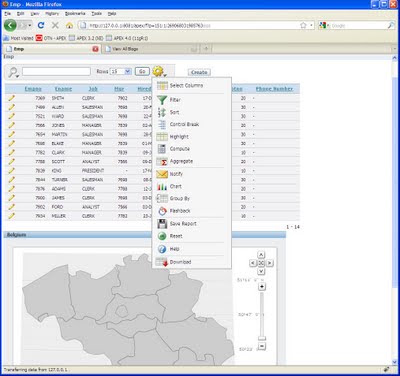
Task: Select Control Break from actions menu
Action: point(184,124)
